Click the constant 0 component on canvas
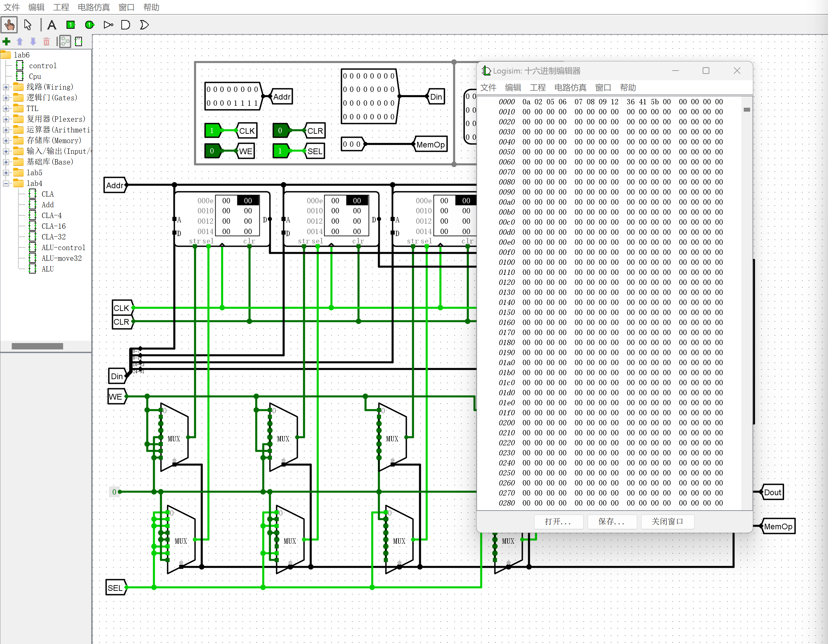828x644 pixels. [114, 492]
